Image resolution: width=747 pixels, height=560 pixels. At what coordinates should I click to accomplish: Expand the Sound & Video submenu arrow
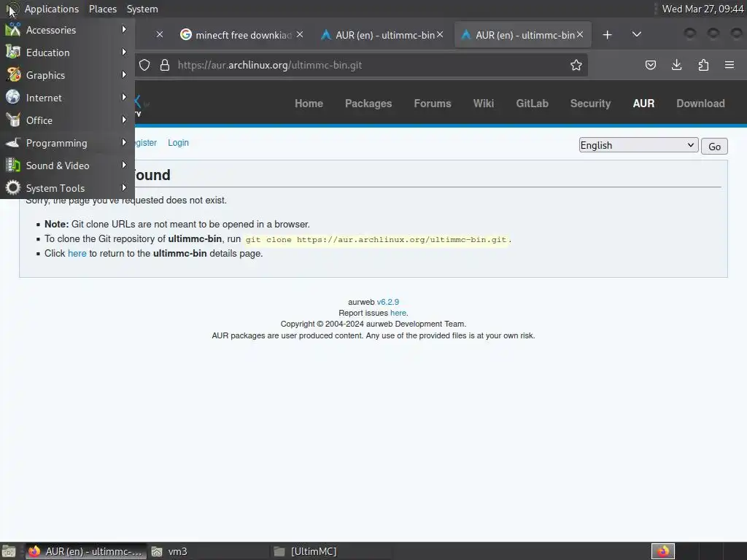click(x=124, y=166)
